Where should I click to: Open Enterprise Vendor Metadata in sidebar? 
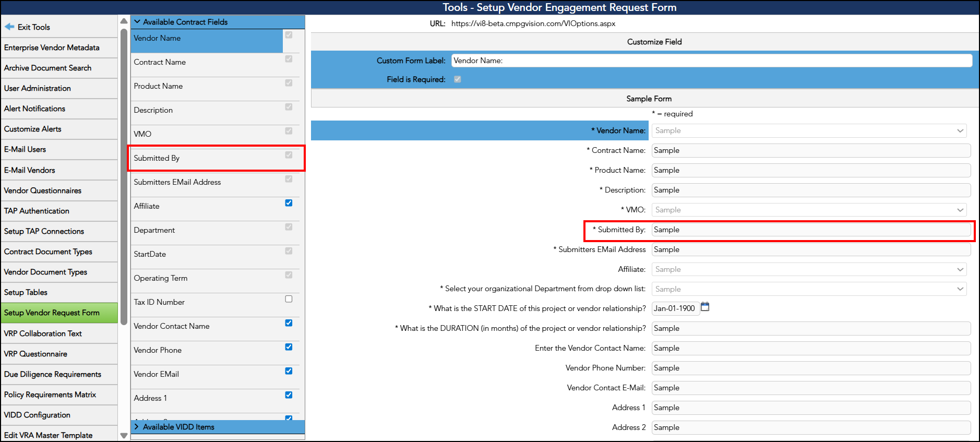52,47
